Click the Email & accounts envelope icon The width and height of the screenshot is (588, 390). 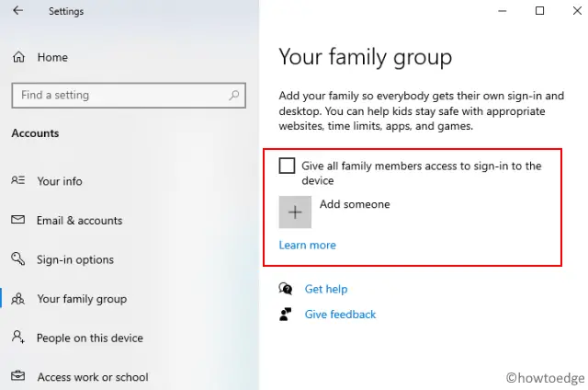pyautogui.click(x=17, y=220)
